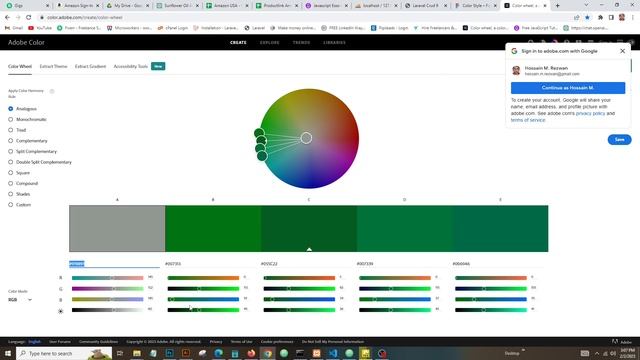Open Visual Studio Code from taskbar

click(x=333, y=353)
